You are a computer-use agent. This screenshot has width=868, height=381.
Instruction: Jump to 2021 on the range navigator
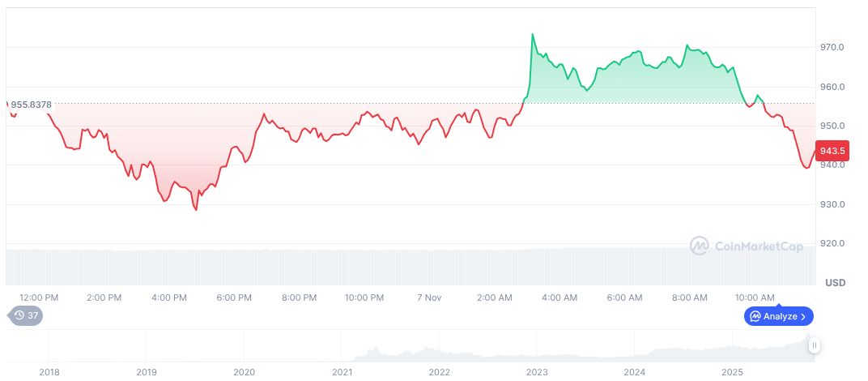pos(342,372)
